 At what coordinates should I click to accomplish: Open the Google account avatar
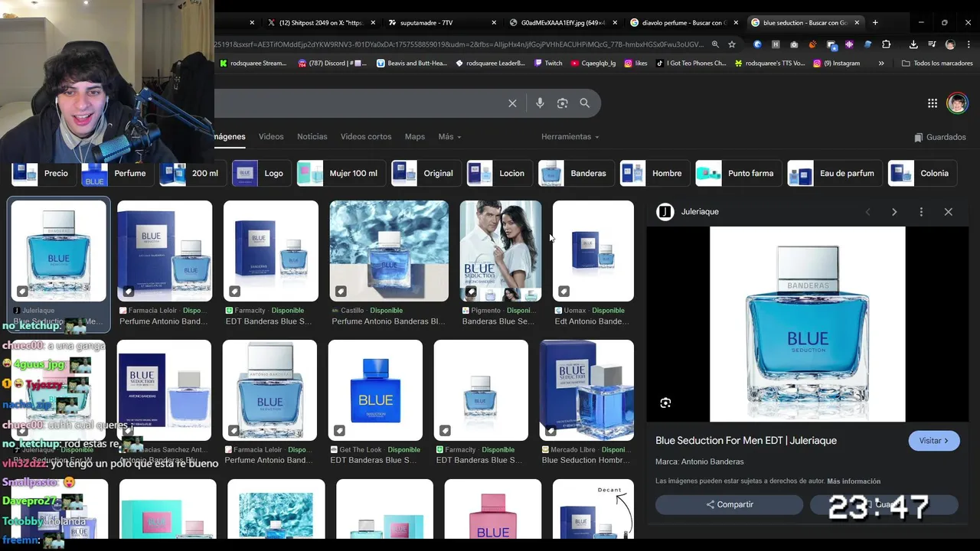click(x=957, y=103)
